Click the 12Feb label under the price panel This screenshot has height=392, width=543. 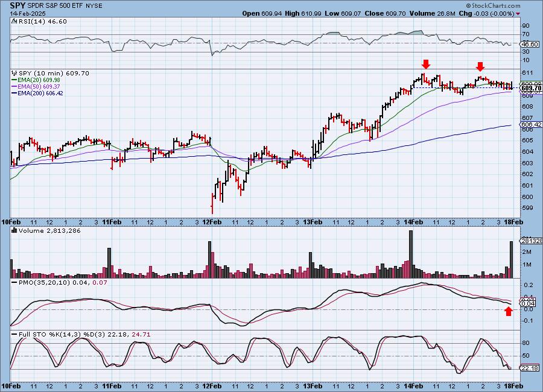[212, 222]
